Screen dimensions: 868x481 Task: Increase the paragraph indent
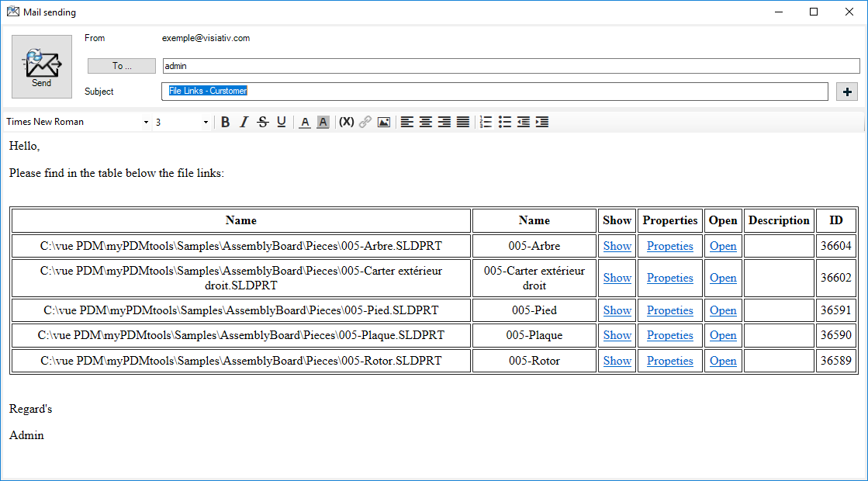[x=542, y=122]
